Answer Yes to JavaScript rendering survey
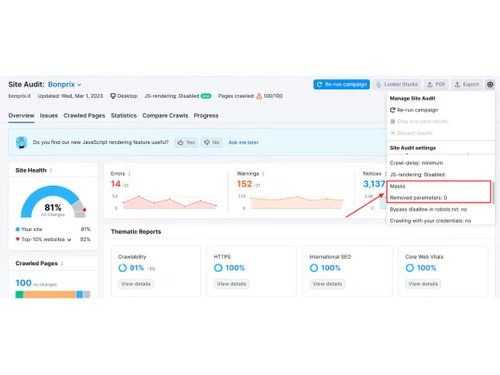This screenshot has height=375, width=500. click(x=186, y=142)
